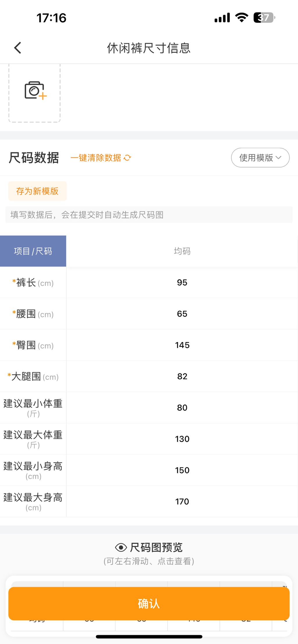Edit the 建议最大体重 value 130

(x=182, y=439)
